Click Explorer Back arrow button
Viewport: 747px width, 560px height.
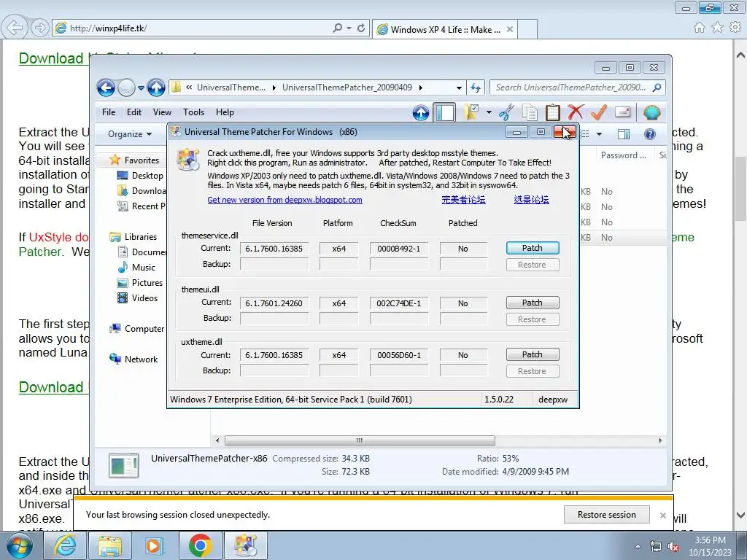(x=106, y=87)
